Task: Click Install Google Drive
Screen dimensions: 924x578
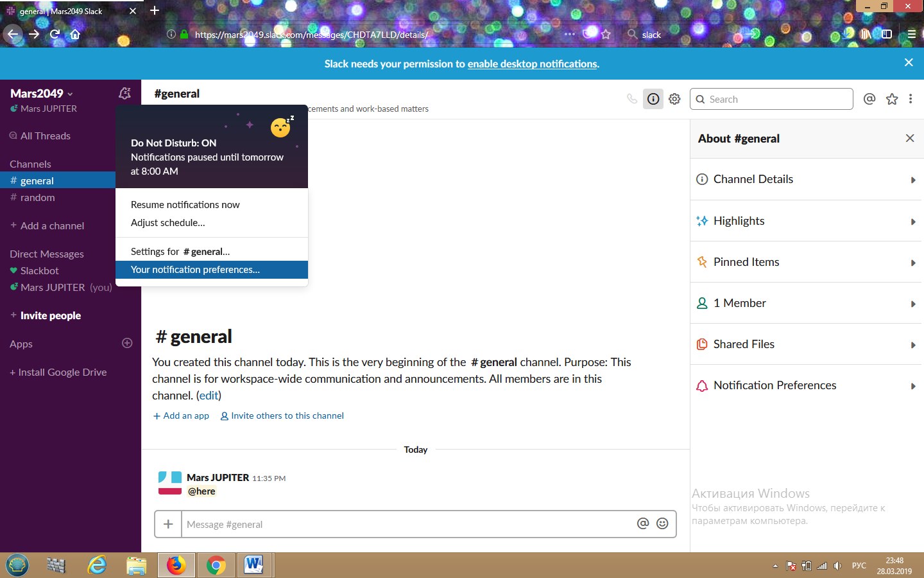Action: click(58, 372)
